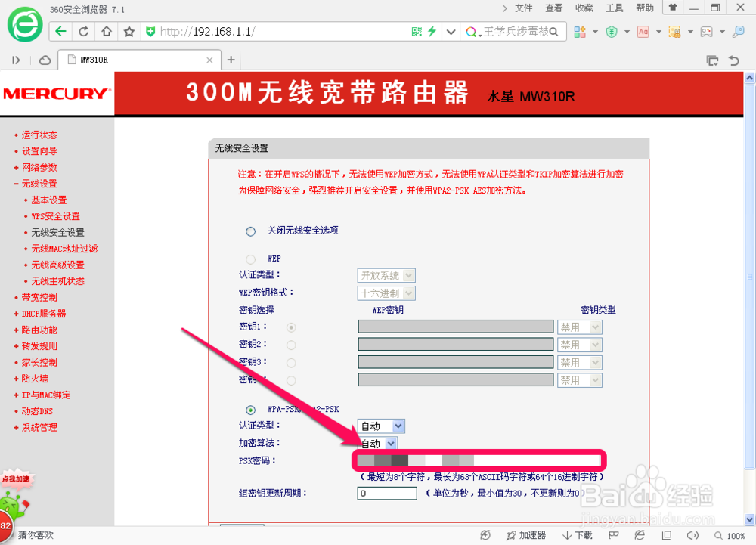Open 无线主机状态 in the sidebar
Image resolution: width=756 pixels, height=545 pixels.
pyautogui.click(x=57, y=281)
